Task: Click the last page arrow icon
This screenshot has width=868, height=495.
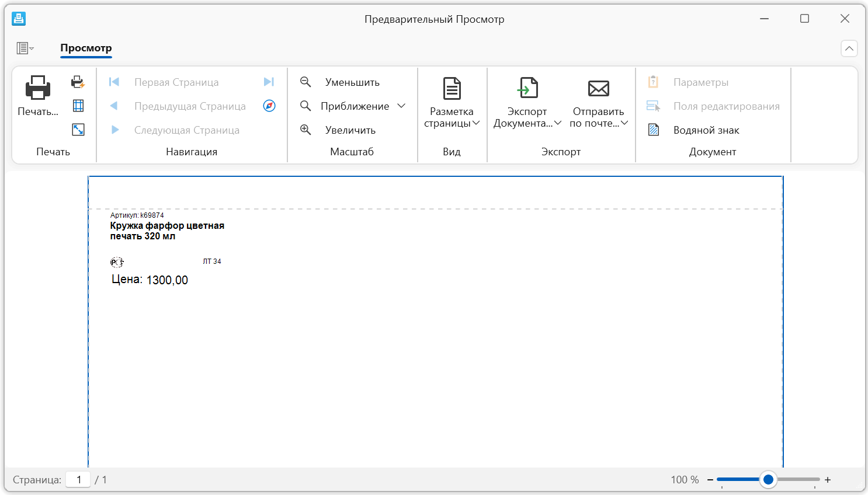Action: pos(269,82)
